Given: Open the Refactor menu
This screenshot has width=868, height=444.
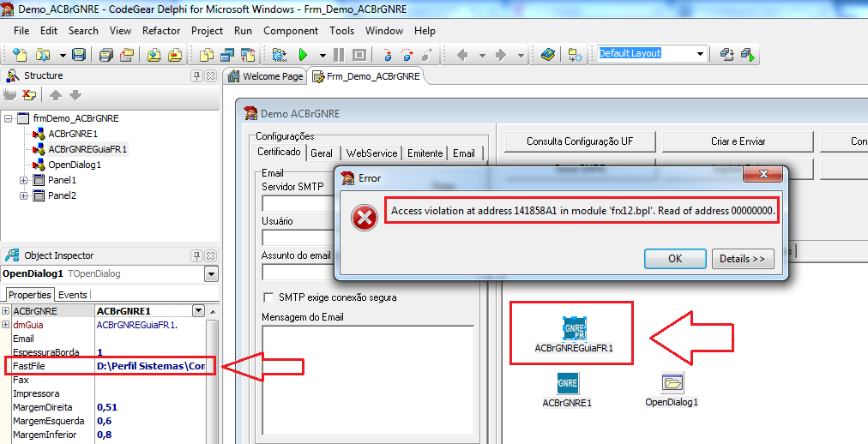Looking at the screenshot, I should click(x=161, y=31).
